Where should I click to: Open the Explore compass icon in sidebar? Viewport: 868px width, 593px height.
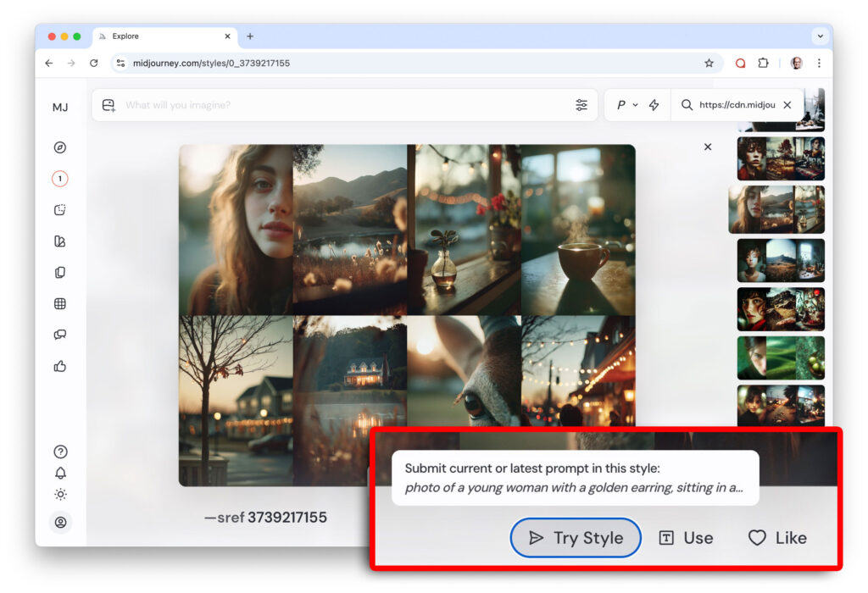tap(60, 147)
